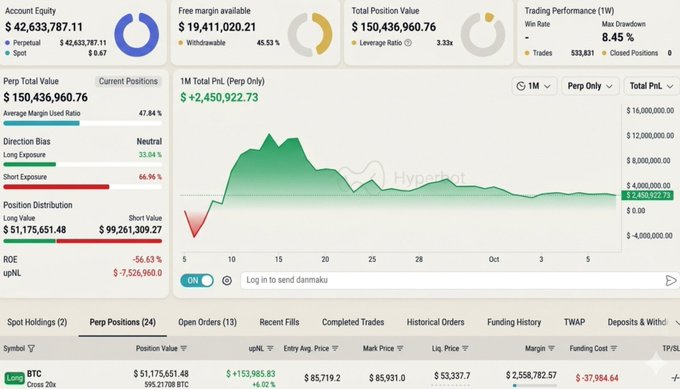The image size is (680, 389).
Task: Switch to the Recent Fills tab
Action: [279, 322]
